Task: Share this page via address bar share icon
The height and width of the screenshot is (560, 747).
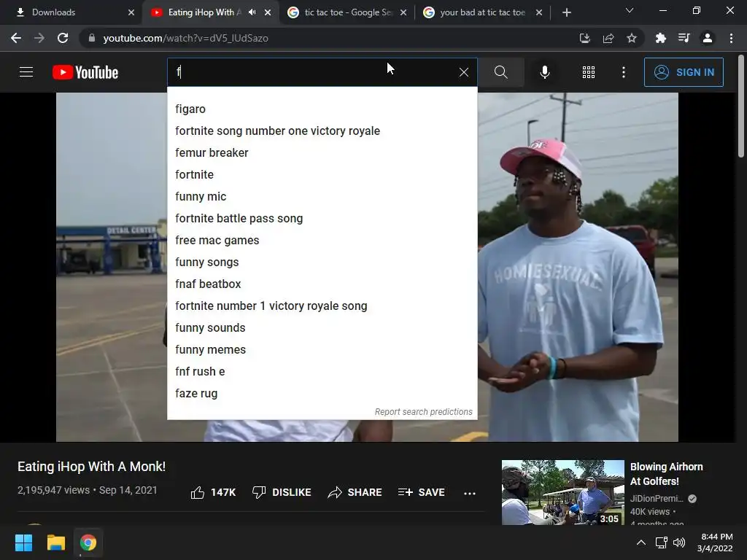Action: [x=608, y=38]
